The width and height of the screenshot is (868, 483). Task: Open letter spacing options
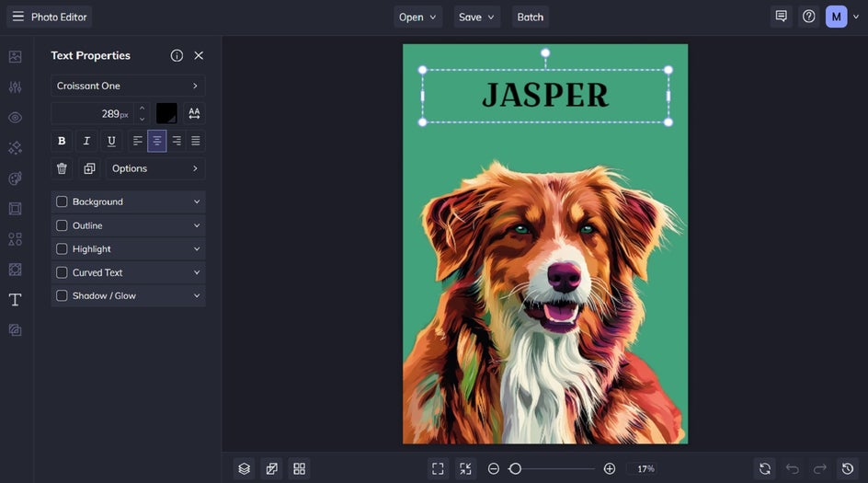tap(194, 113)
